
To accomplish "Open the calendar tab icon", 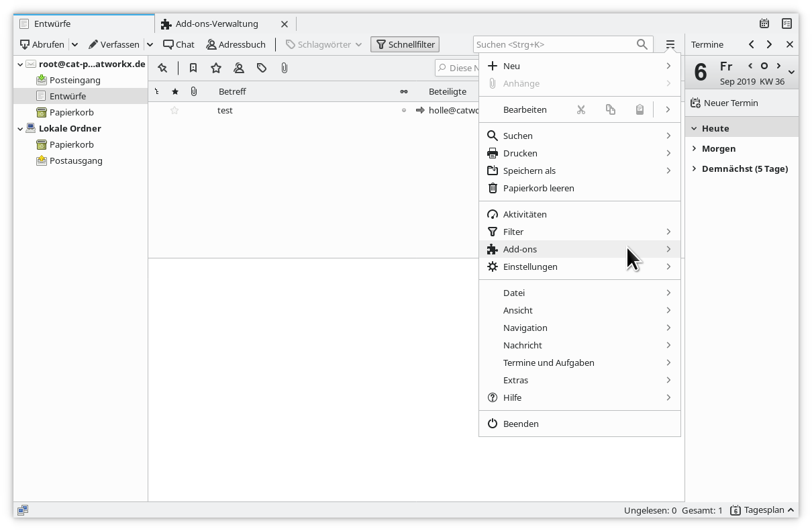I will click(x=764, y=23).
